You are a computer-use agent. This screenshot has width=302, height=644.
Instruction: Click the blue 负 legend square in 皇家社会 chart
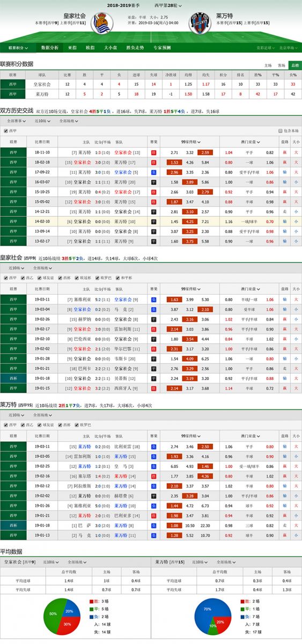coord(91,617)
